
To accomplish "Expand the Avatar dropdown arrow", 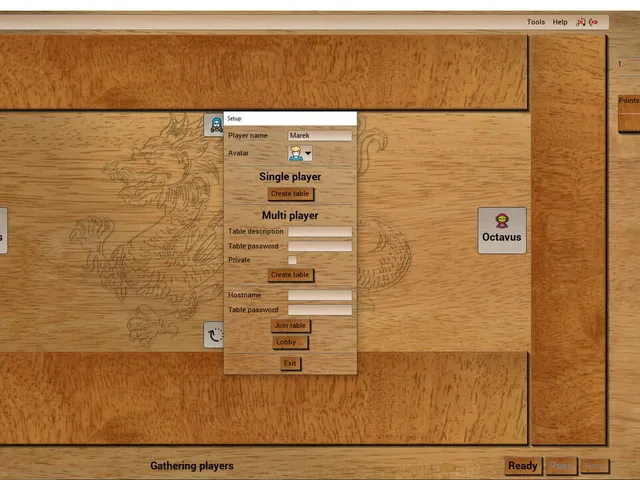I will 308,153.
